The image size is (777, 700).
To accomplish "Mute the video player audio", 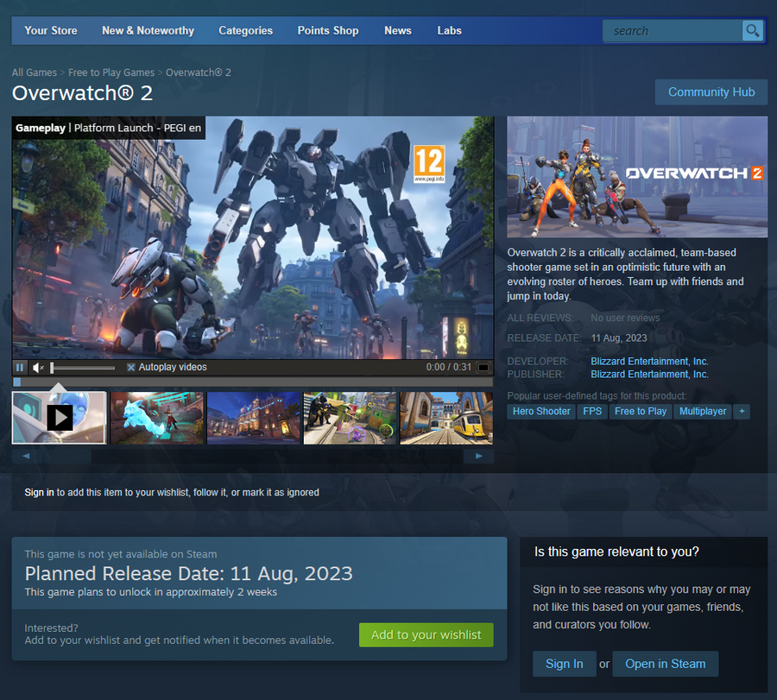I will click(x=37, y=367).
